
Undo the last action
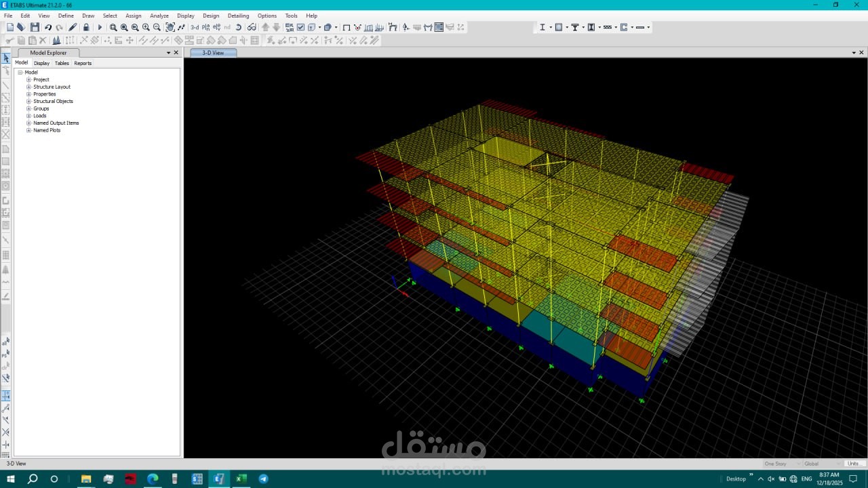click(48, 27)
